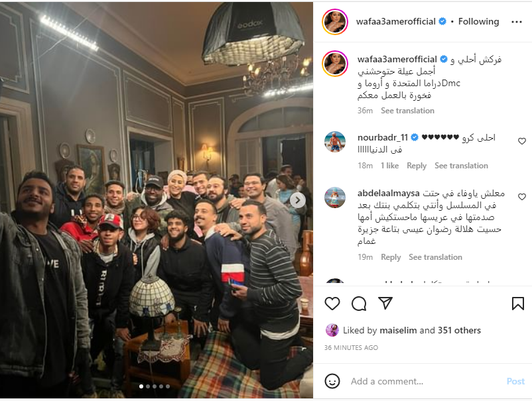Like nourbadr_11's comment
The height and width of the screenshot is (401, 532).
[x=522, y=141]
